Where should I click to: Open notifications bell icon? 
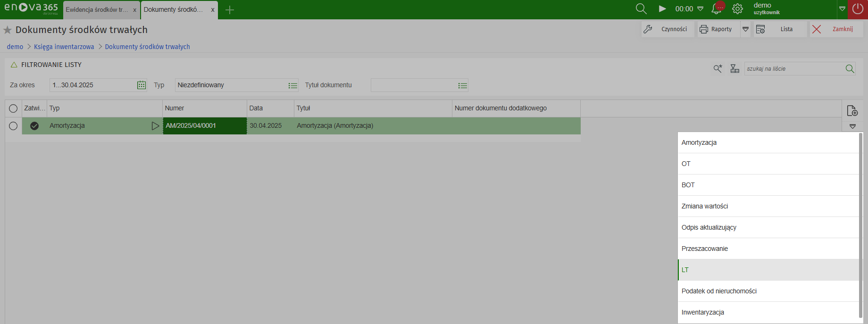pyautogui.click(x=717, y=9)
